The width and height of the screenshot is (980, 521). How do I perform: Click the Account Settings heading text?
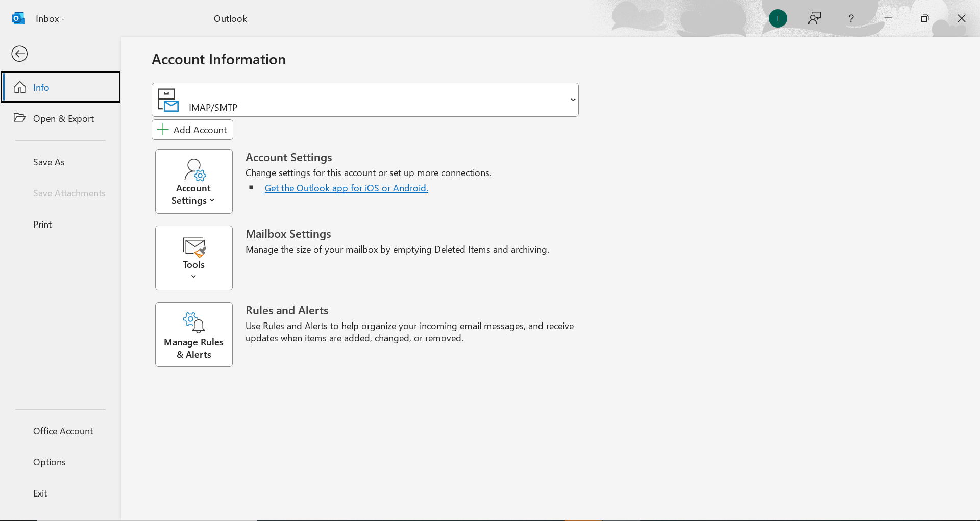click(x=289, y=157)
